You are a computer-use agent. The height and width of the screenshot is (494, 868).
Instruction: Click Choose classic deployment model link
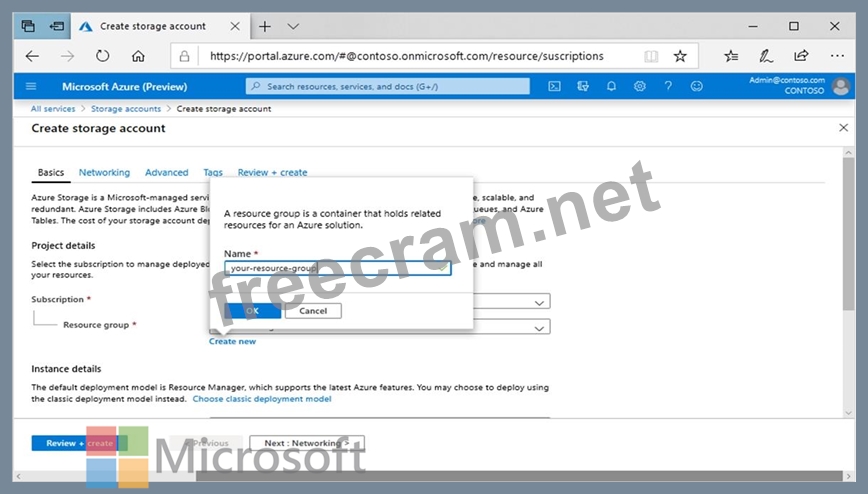[262, 399]
